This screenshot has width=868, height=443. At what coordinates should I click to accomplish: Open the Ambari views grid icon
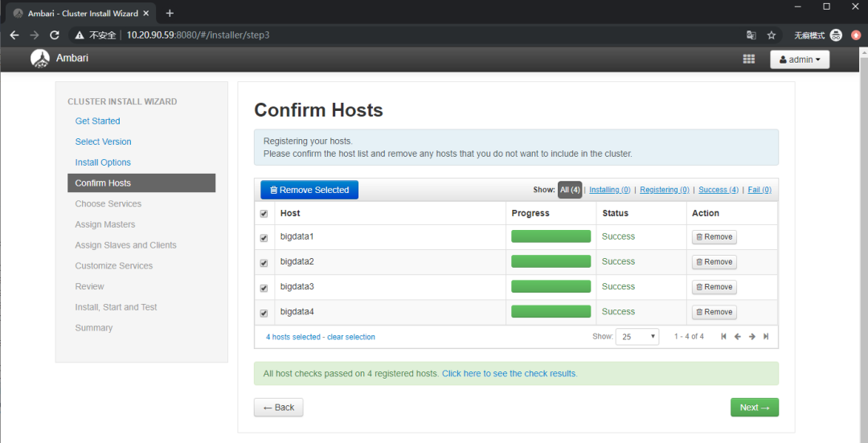click(748, 59)
